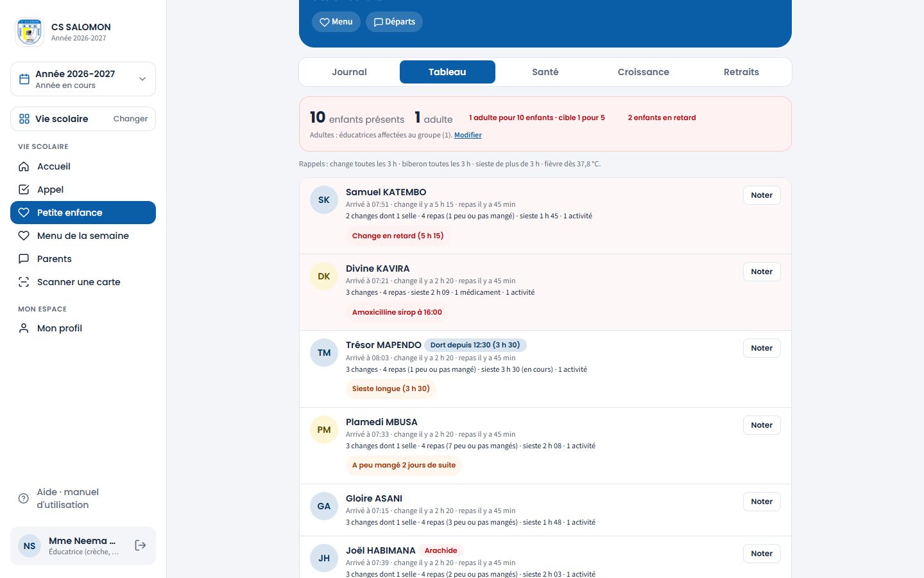924x578 pixels.
Task: Click Changer to switch module
Action: [130, 119]
